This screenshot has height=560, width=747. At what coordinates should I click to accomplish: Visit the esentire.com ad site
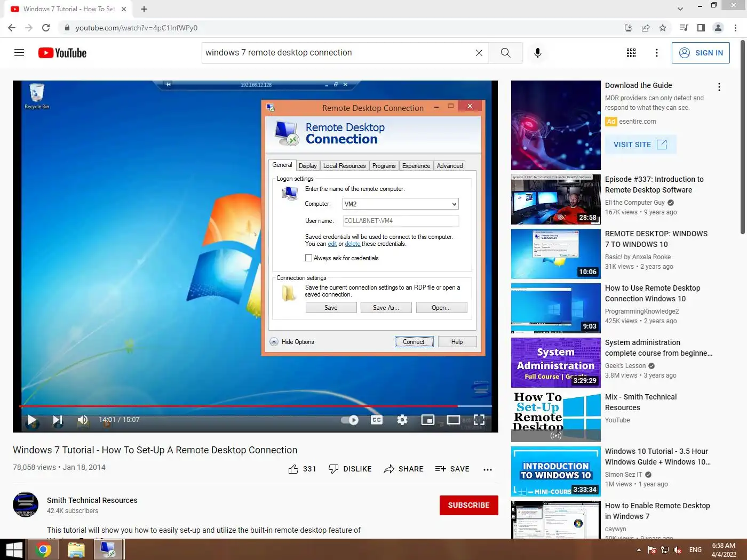[641, 145]
